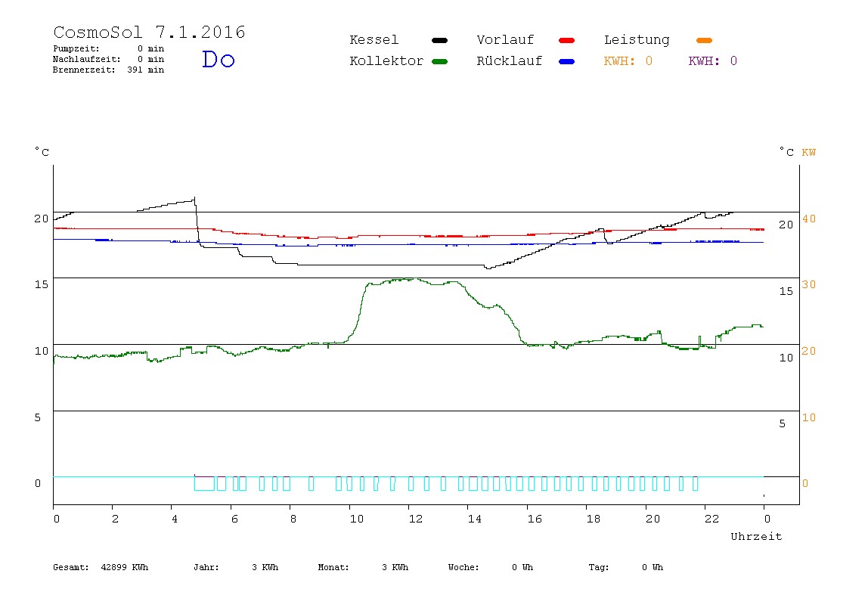Click the Tag 0 Wh value

click(x=625, y=567)
